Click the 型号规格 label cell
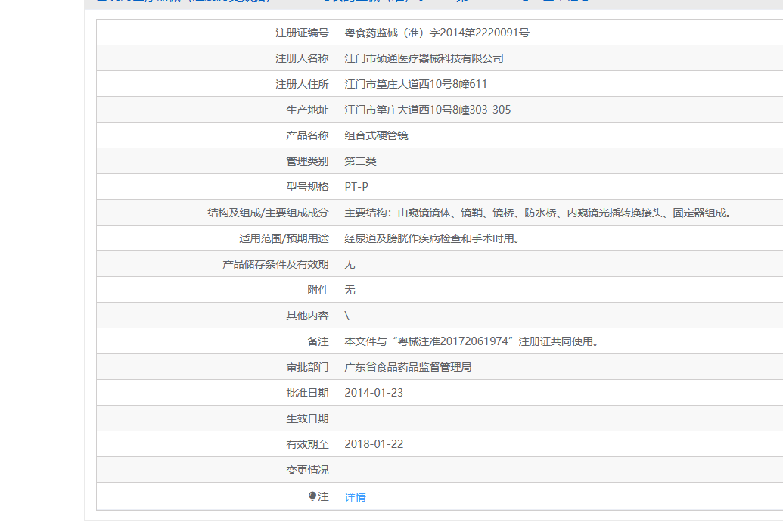The image size is (783, 532). pyautogui.click(x=216, y=187)
